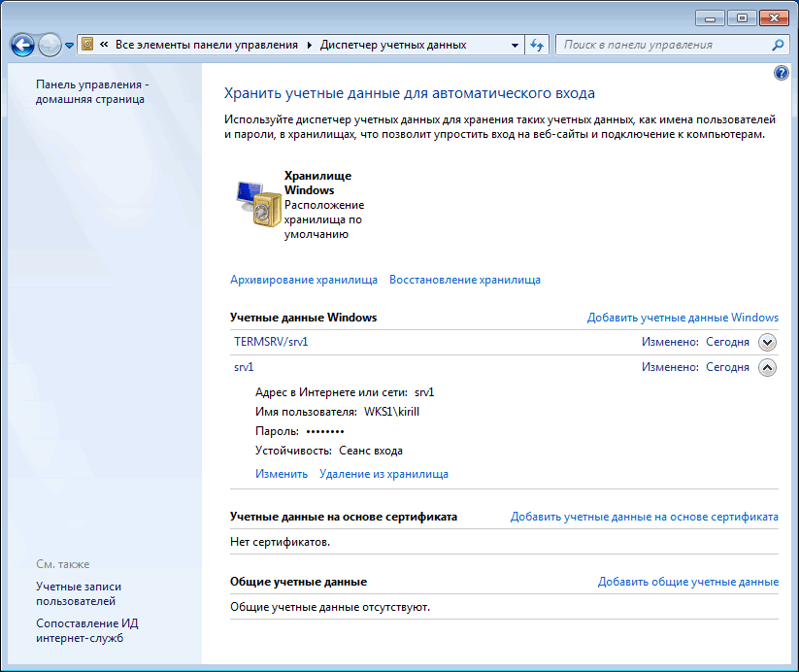Click Удаление из хранилища link
Screen dimensions: 799x672
[x=383, y=474]
